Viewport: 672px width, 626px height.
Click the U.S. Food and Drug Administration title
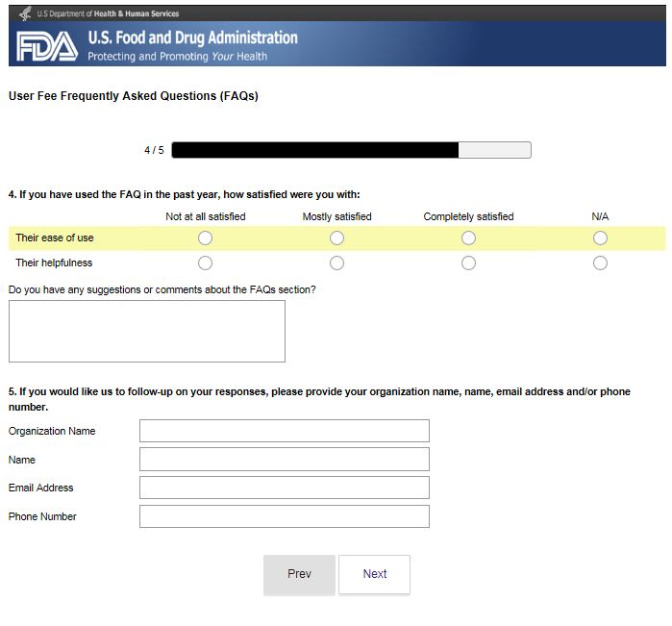[192, 38]
